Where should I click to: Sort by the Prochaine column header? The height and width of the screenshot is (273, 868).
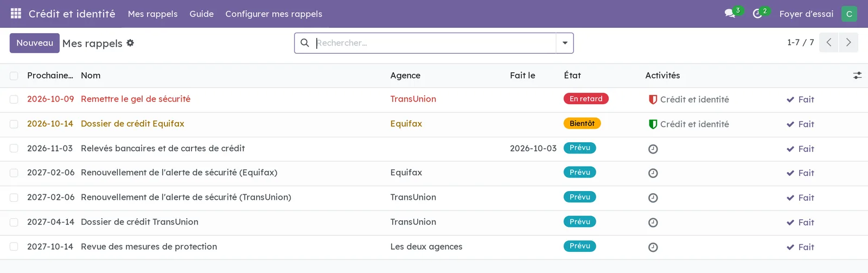50,75
